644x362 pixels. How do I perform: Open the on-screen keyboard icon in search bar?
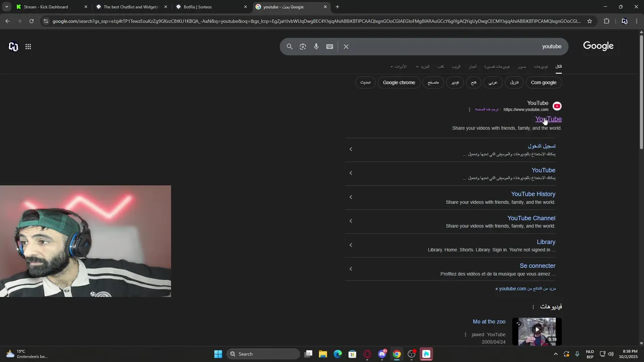pos(330,46)
